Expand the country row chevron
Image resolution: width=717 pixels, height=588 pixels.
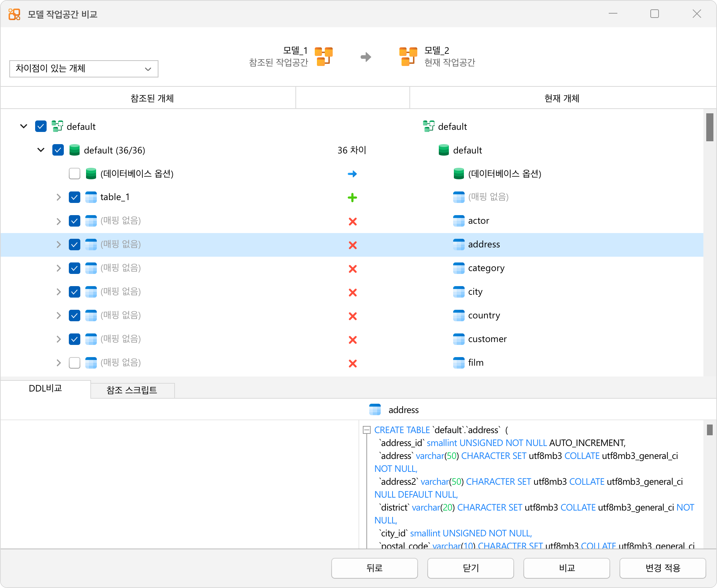pos(59,316)
